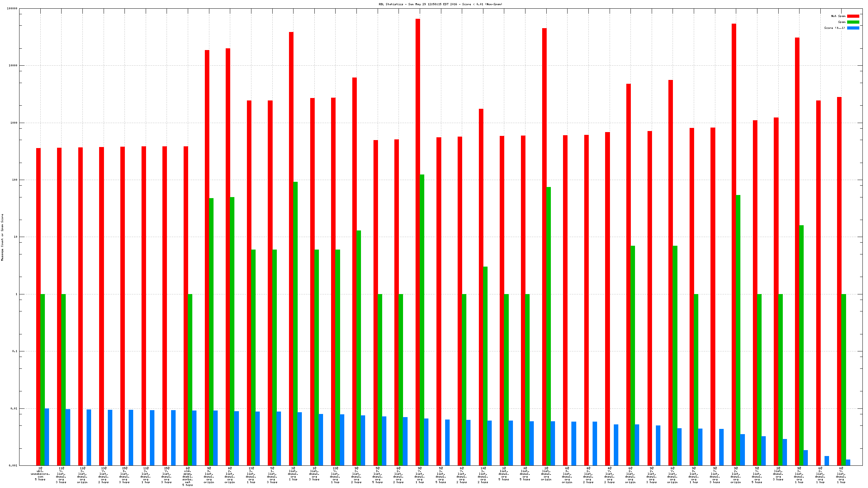Viewport: 868px width, 488px height.
Task: Click the old.spam.dnsbl.sorbs.net x-axis label
Action: pos(188,477)
